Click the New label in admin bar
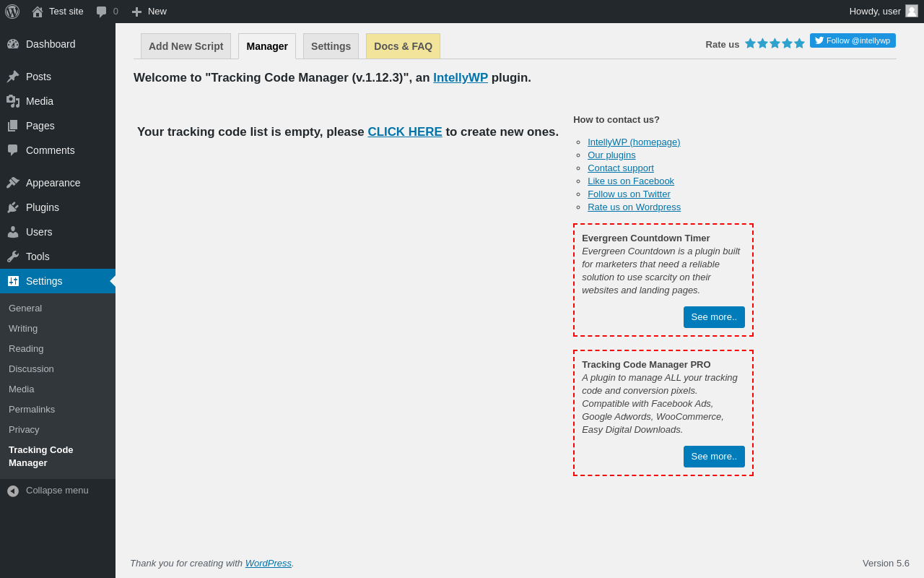924x578 pixels. pyautogui.click(x=157, y=12)
